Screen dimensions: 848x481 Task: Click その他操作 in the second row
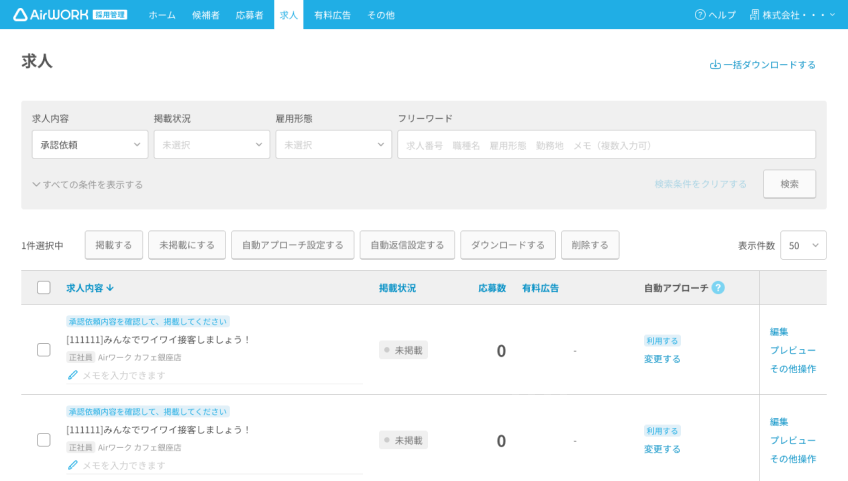click(x=793, y=458)
